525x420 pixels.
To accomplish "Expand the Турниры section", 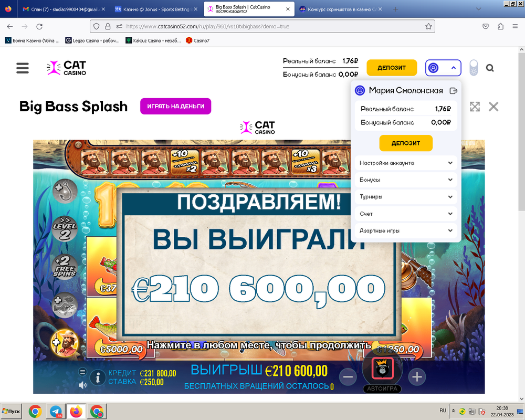I will (x=406, y=197).
